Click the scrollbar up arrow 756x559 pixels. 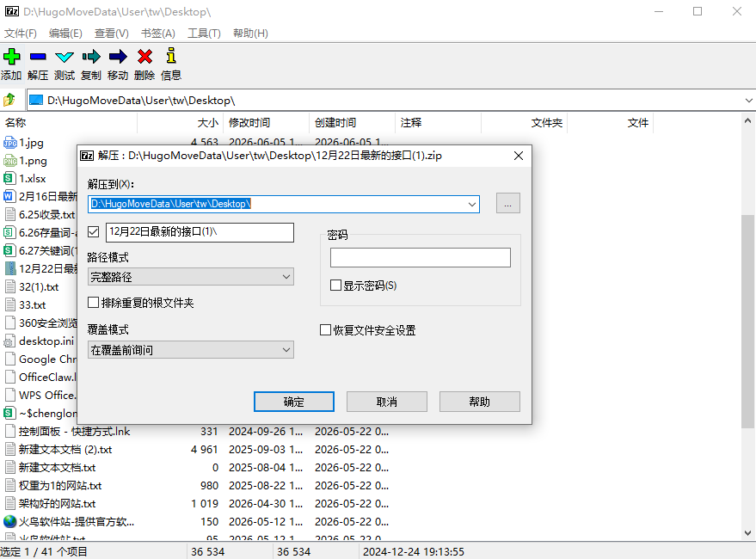click(747, 120)
